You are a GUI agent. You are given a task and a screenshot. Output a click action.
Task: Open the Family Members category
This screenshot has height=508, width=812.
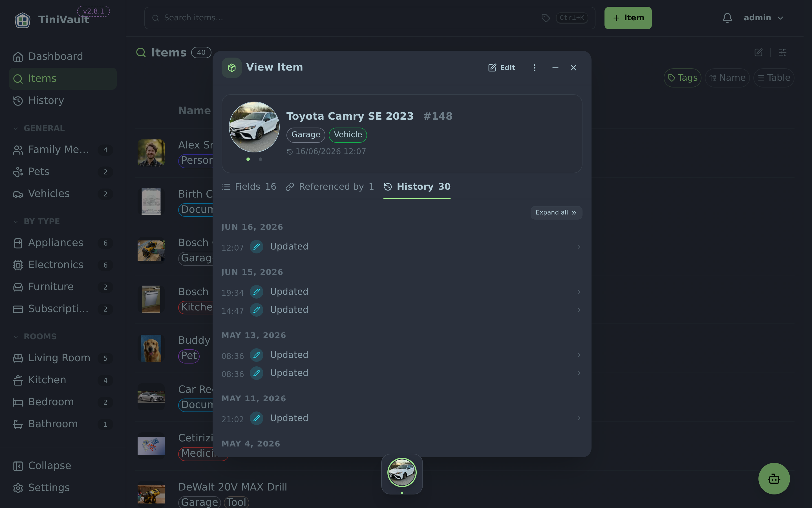63,150
